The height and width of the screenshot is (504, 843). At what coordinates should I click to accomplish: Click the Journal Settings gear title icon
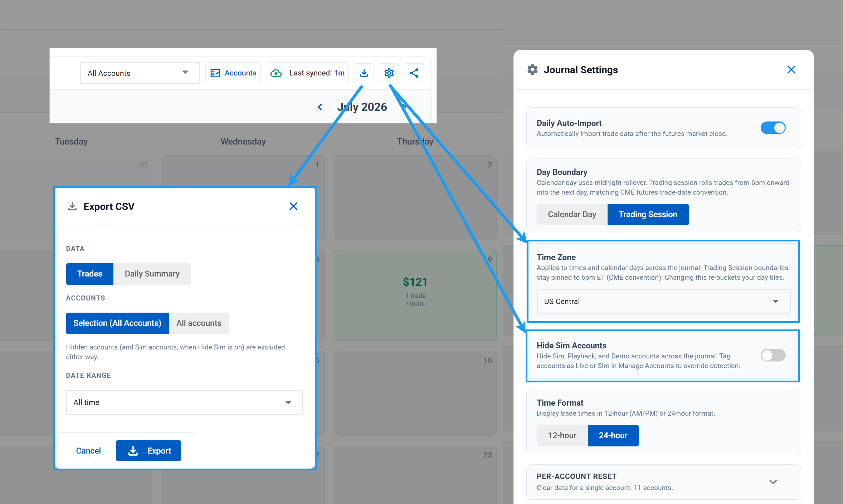pos(532,70)
